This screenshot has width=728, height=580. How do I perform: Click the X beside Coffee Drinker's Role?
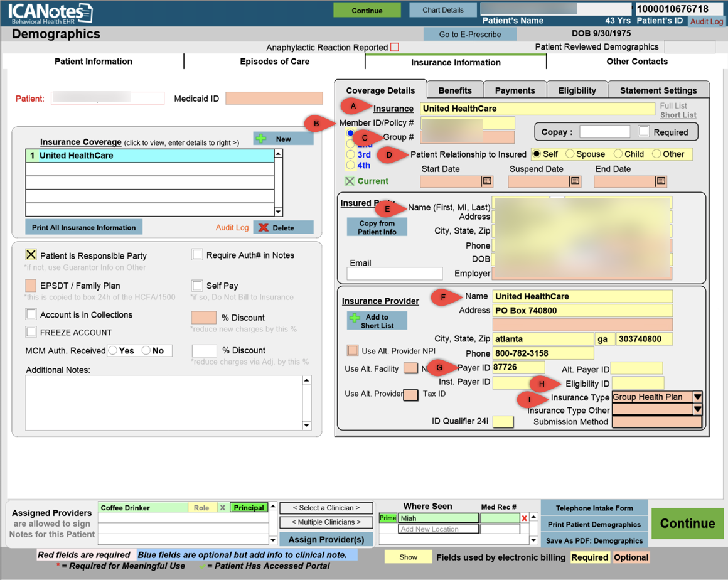(x=222, y=508)
